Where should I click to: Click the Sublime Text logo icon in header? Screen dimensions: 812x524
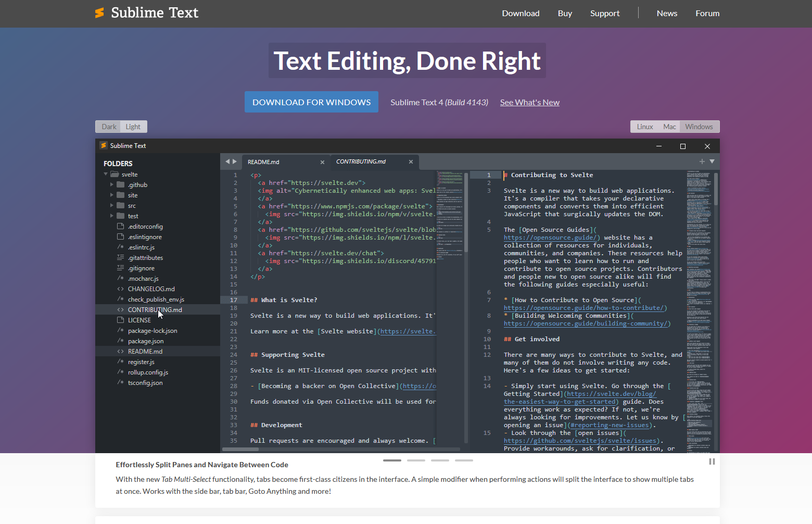click(x=99, y=13)
